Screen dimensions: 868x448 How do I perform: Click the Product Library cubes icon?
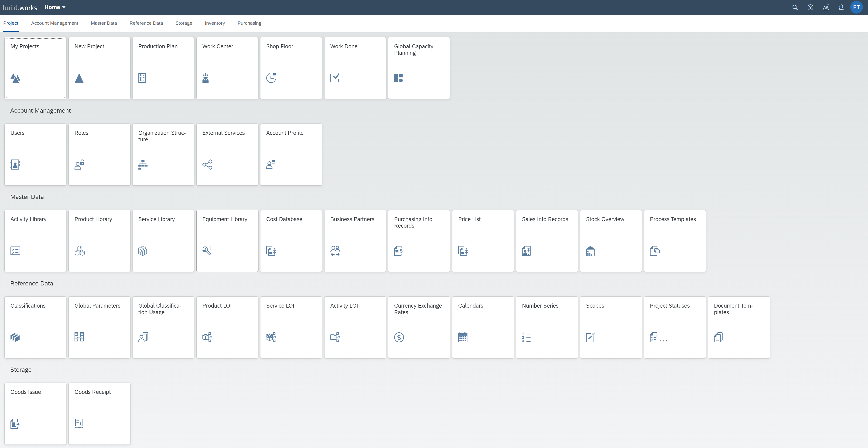click(x=79, y=251)
